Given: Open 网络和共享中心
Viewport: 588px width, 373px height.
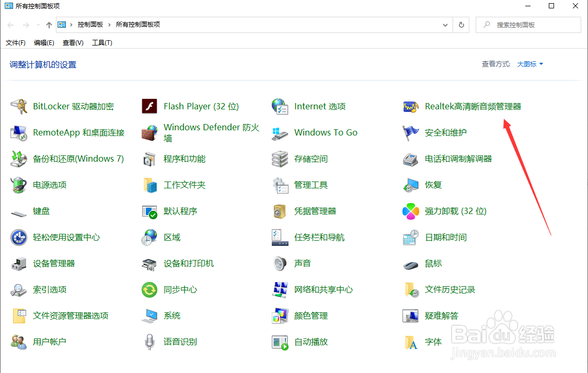Looking at the screenshot, I should pos(321,289).
